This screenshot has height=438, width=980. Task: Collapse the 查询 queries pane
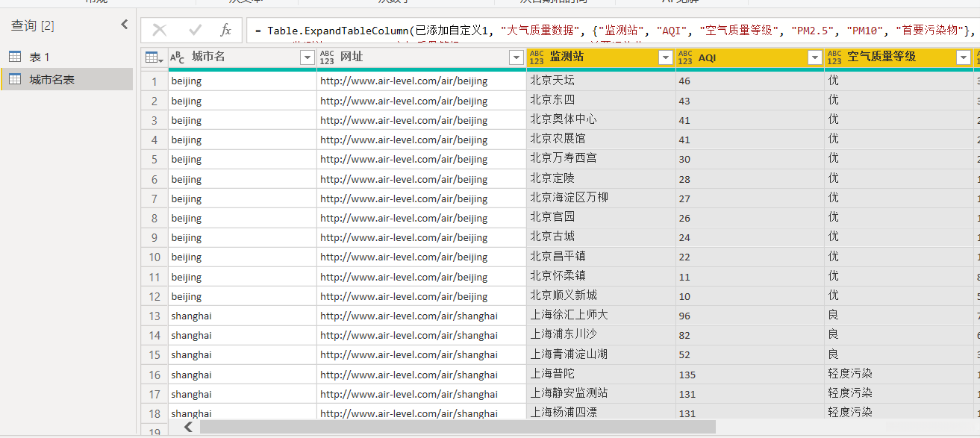[125, 25]
